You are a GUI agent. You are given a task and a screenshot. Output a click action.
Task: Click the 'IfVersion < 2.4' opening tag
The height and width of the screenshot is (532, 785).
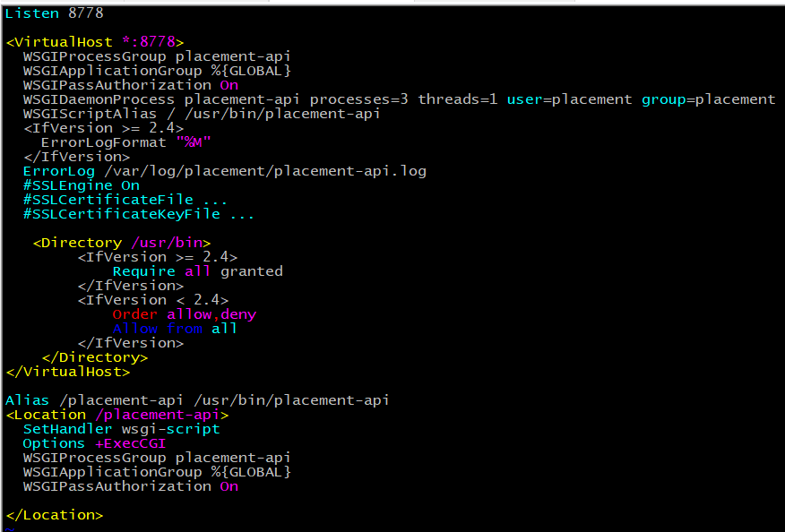coord(153,300)
